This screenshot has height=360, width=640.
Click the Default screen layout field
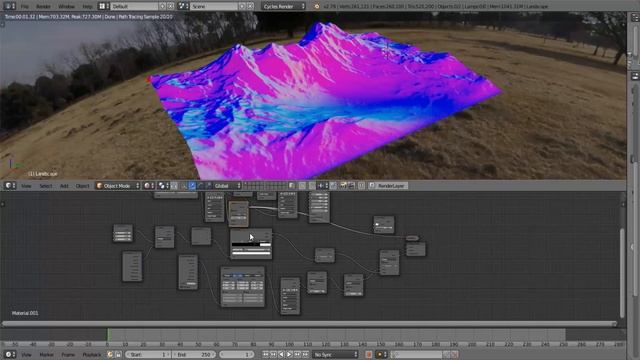pyautogui.click(x=134, y=6)
